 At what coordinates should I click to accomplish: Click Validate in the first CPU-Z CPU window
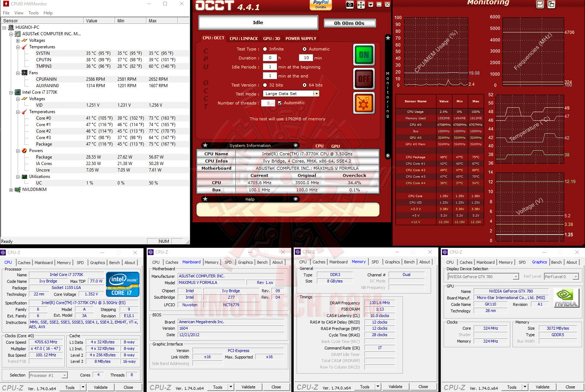click(x=101, y=388)
